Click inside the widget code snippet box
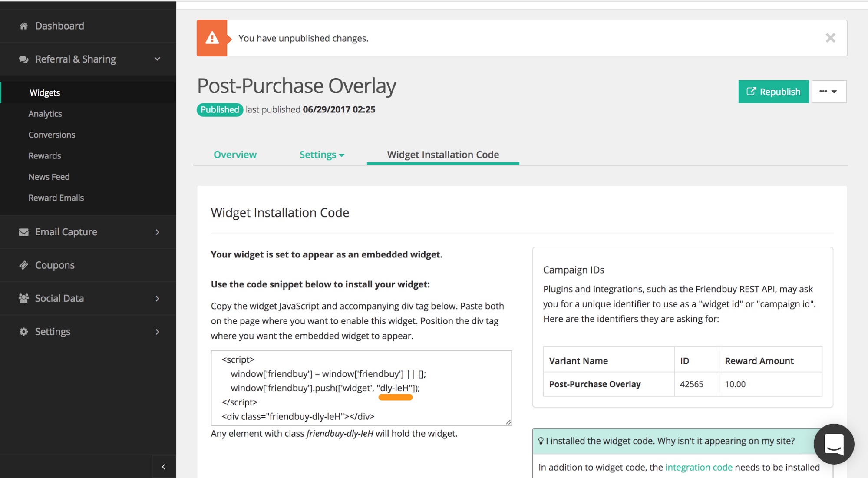 pyautogui.click(x=361, y=388)
